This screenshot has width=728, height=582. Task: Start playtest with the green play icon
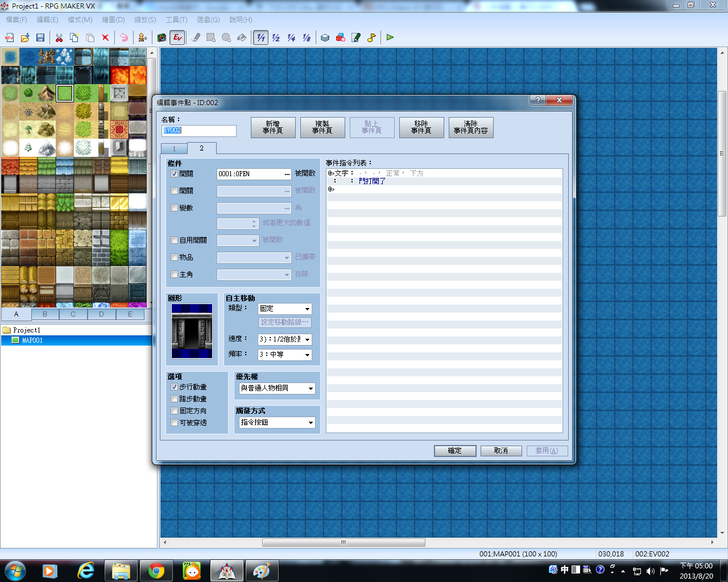(x=390, y=38)
